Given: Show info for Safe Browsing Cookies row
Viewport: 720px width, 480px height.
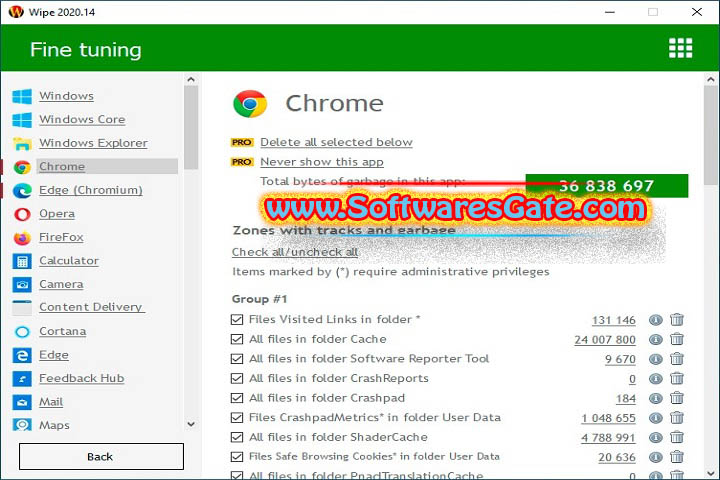Looking at the screenshot, I should tap(656, 457).
